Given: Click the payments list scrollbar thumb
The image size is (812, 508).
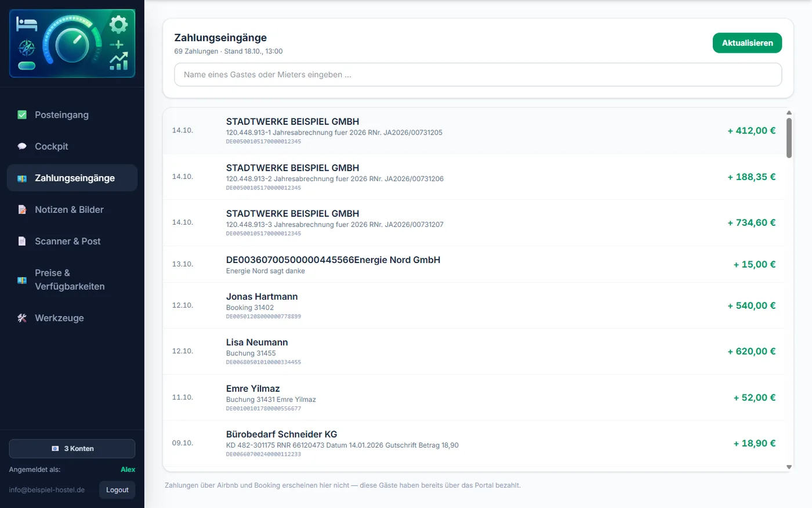Looking at the screenshot, I should (x=789, y=138).
